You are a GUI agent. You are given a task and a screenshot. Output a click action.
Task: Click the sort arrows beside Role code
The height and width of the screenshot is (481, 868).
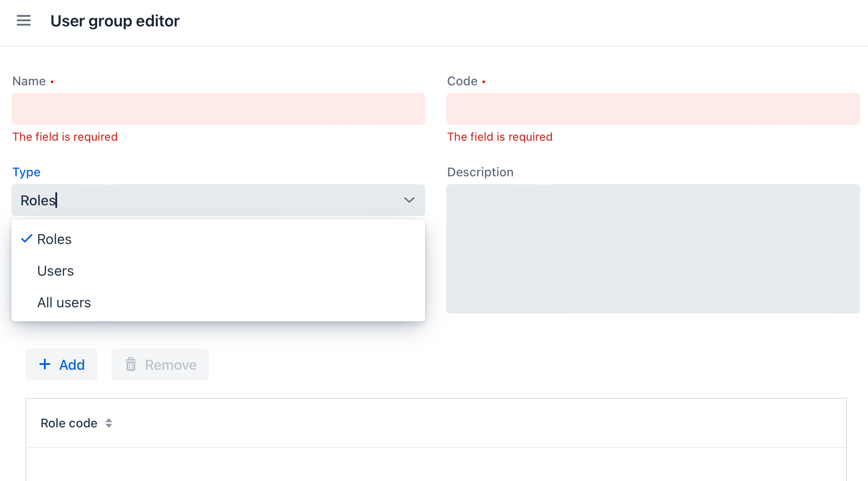coord(108,423)
